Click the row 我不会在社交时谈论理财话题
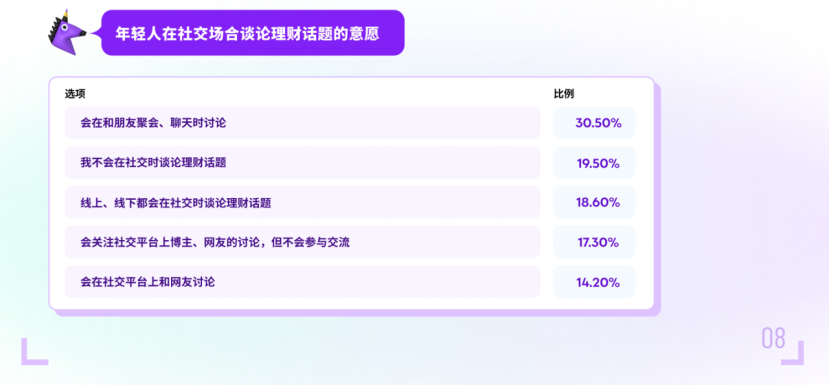 (x=302, y=163)
